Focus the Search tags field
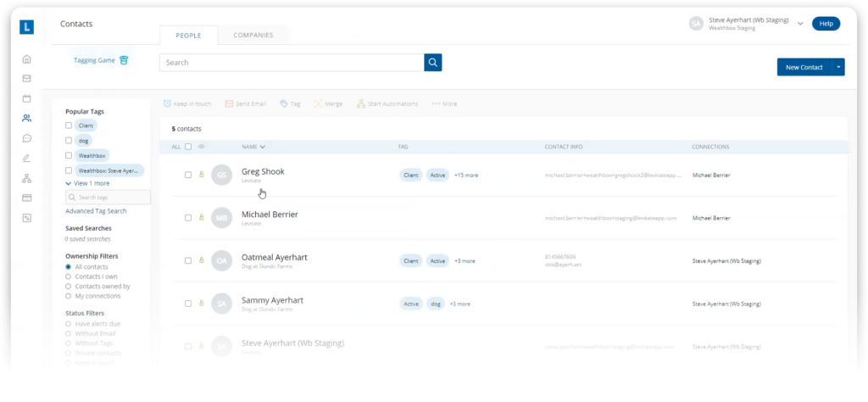The image size is (868, 402). [x=108, y=197]
